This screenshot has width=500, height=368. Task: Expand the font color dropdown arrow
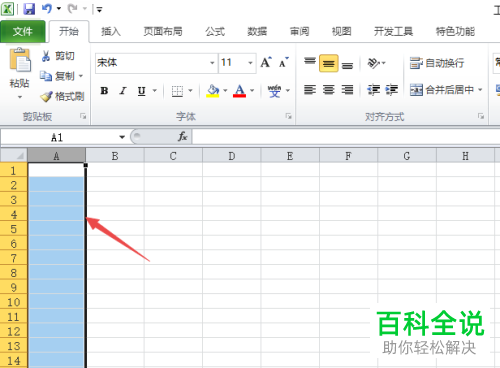coord(252,90)
